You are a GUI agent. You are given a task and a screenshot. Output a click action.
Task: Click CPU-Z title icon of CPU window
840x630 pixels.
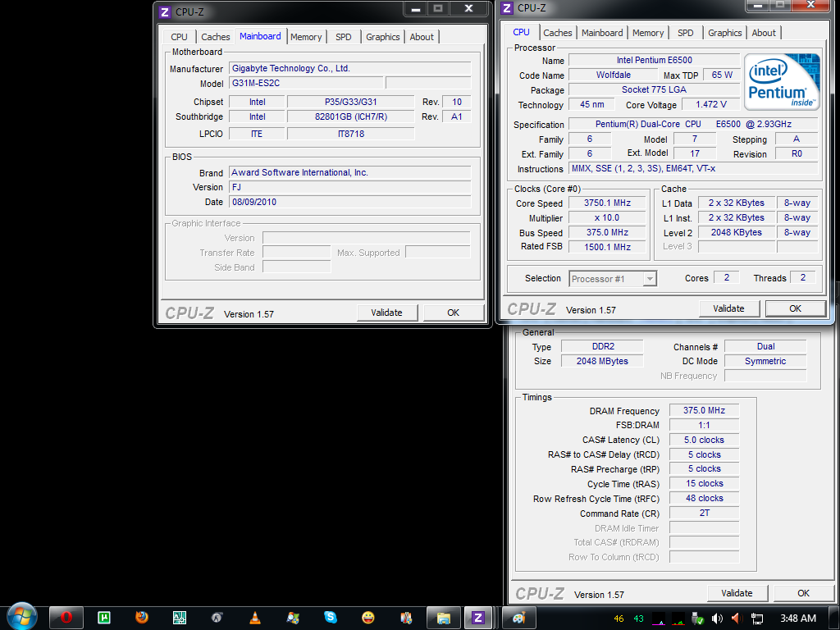coord(507,8)
